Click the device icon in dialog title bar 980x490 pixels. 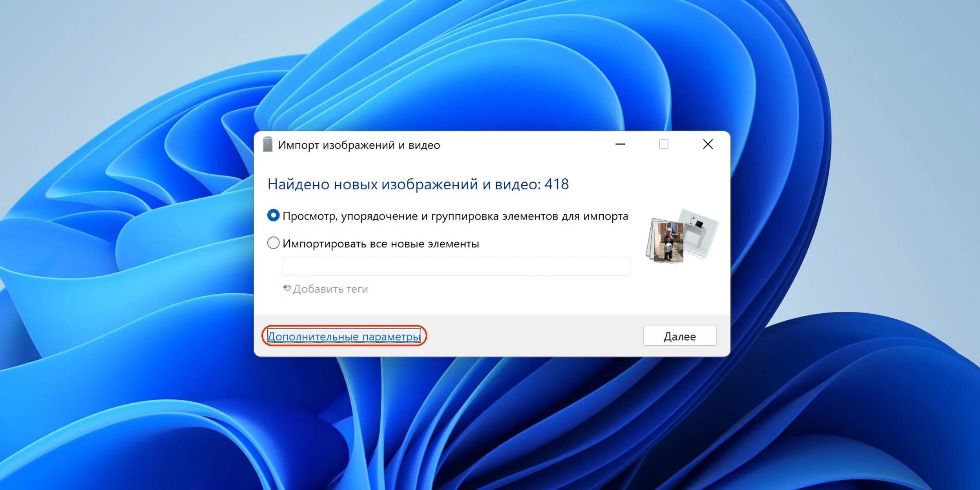(x=268, y=144)
